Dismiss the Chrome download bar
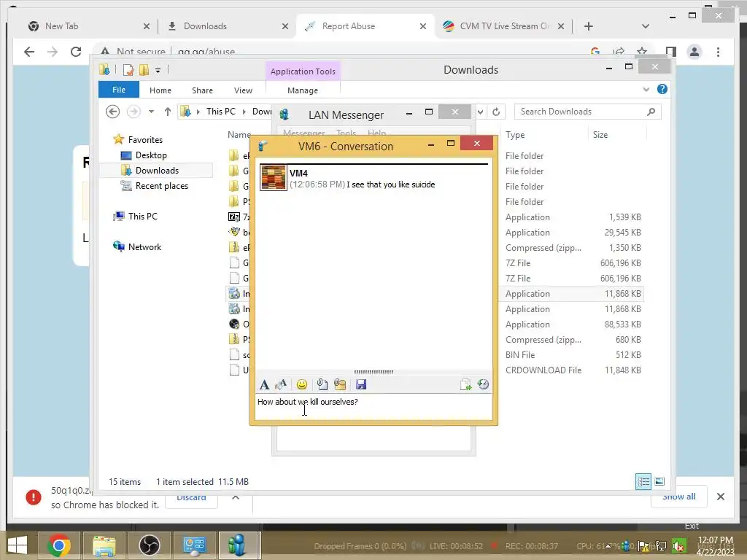The image size is (747, 560). coord(720,497)
